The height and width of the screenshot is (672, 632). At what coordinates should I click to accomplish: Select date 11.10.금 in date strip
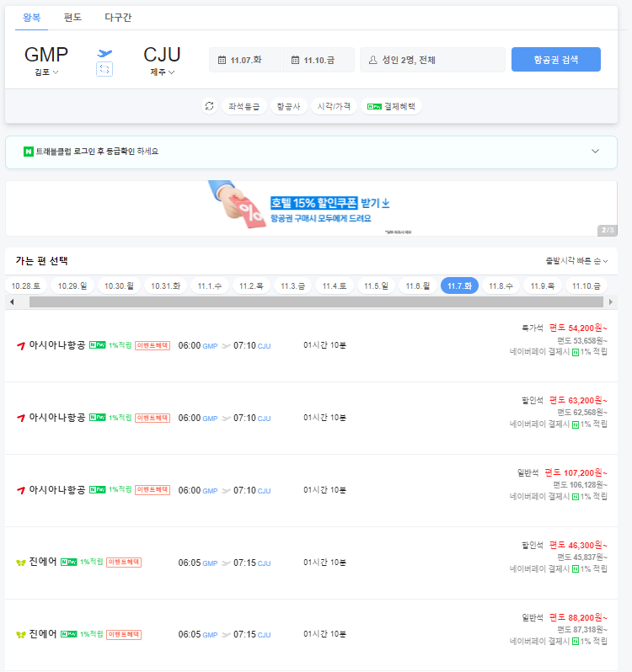[586, 285]
